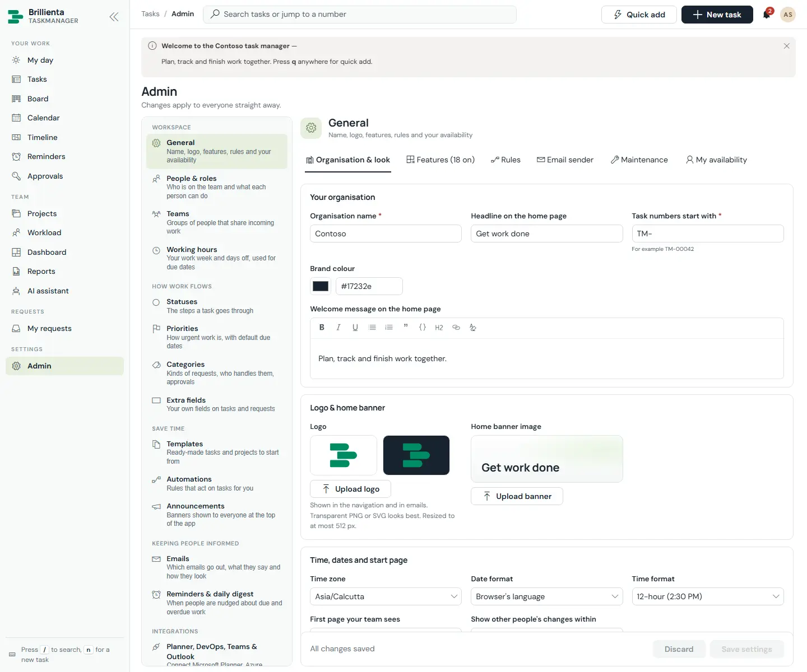
Task: Switch to the Rules tab
Action: tap(505, 160)
